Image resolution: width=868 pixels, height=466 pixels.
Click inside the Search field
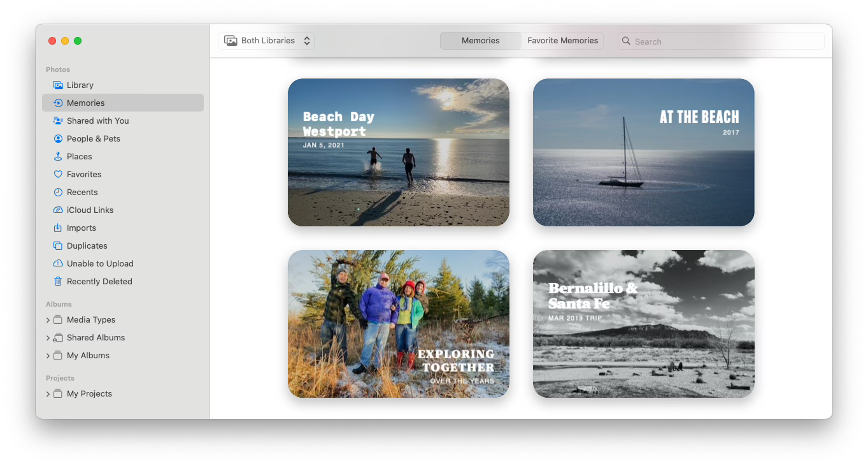[x=721, y=41]
